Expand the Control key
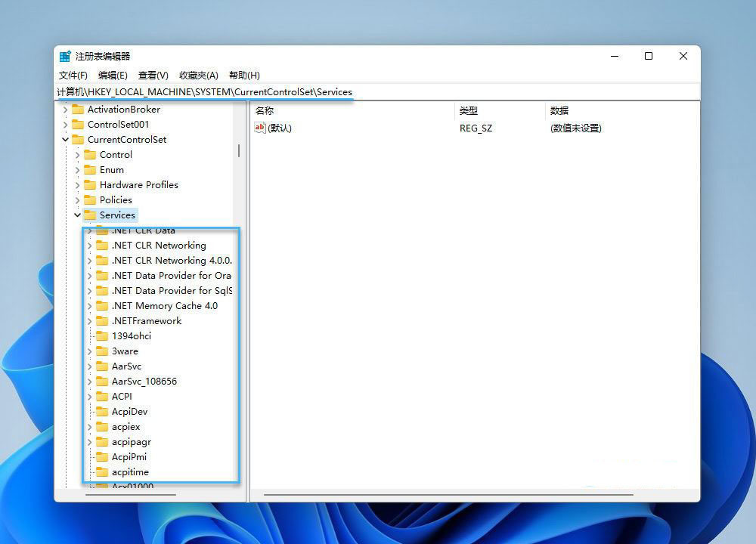 point(77,155)
